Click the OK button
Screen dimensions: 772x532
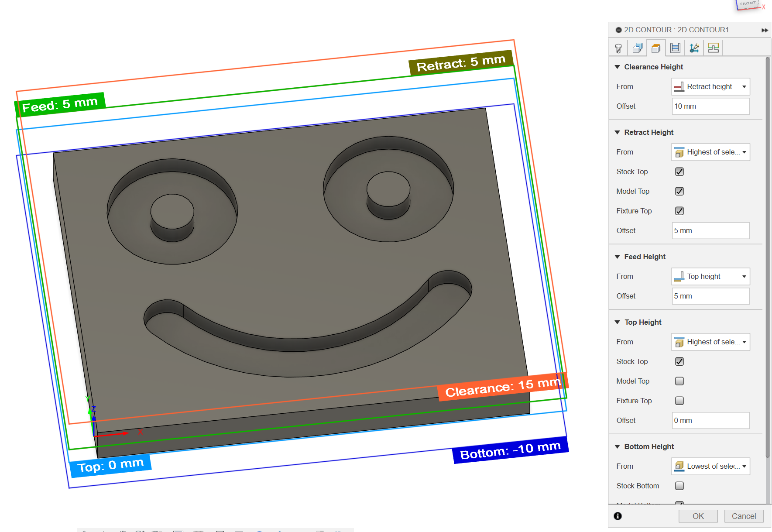[698, 516]
